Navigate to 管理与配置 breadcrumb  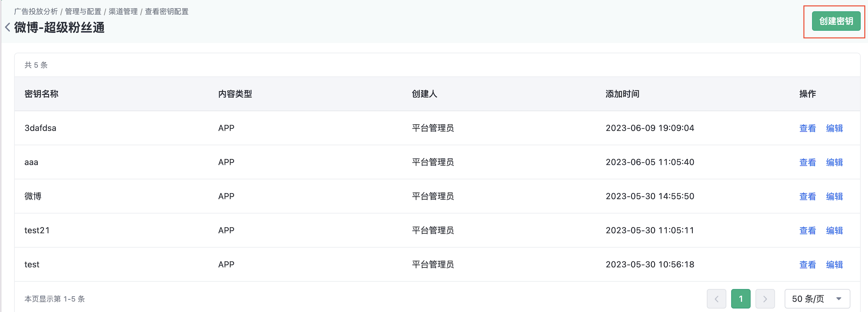[83, 11]
